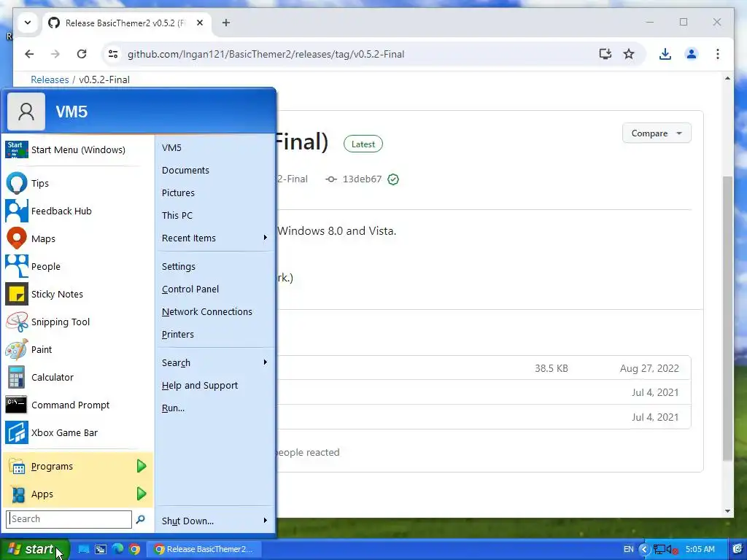
Task: Open Help and Support
Action: [215, 386]
